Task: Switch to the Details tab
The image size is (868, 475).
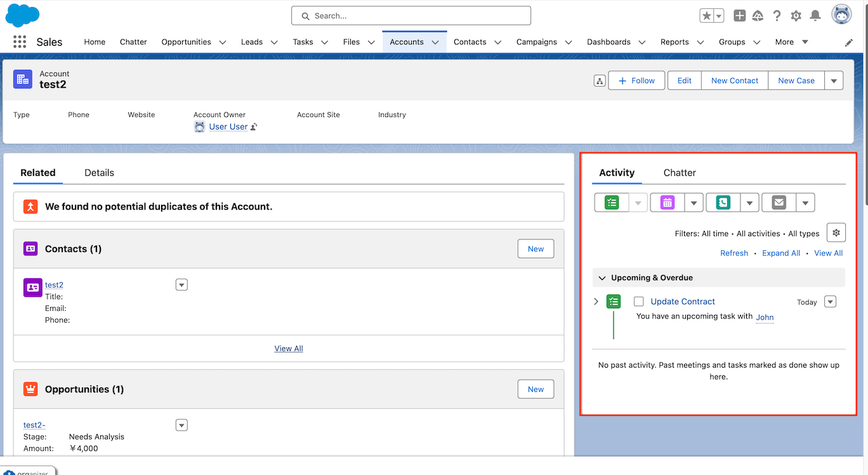Action: click(99, 173)
